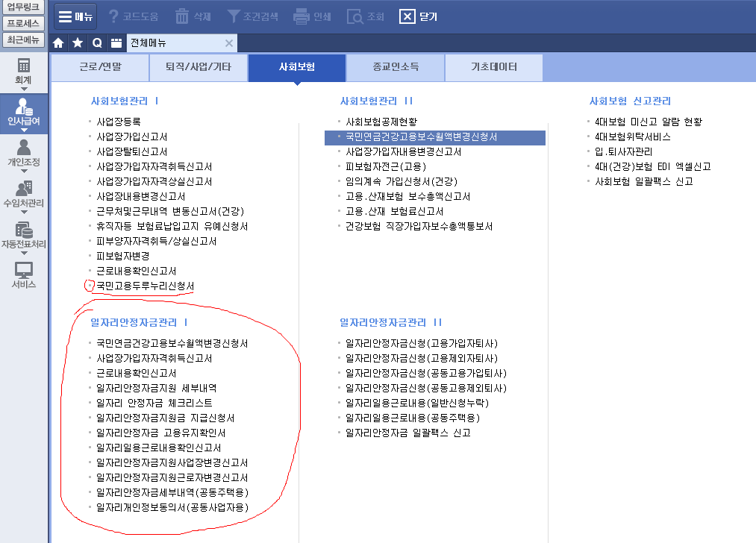Screen dimensions: 756x543
Task: Open 일자리안정자금 일괄팩스 신고
Action: (408, 433)
